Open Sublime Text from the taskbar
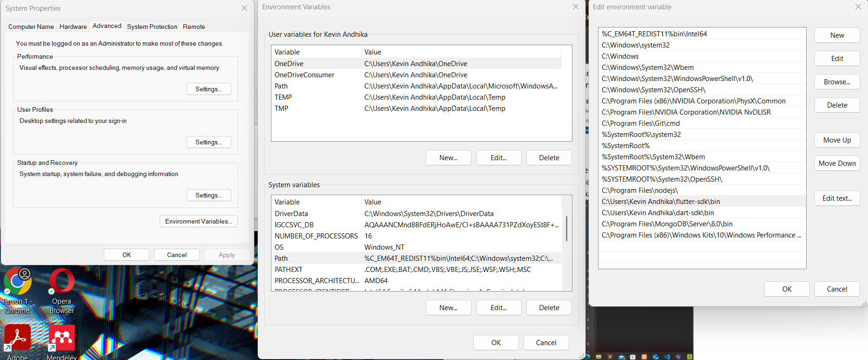Screen dimensions: 868x360 tap(610, 357)
